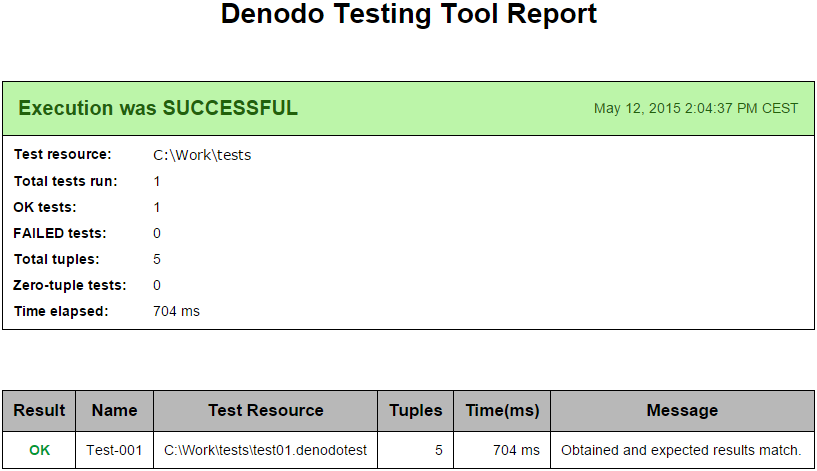Click the value 0 beside 'FAILED tests:'
The width and height of the screenshot is (817, 471).
point(157,233)
